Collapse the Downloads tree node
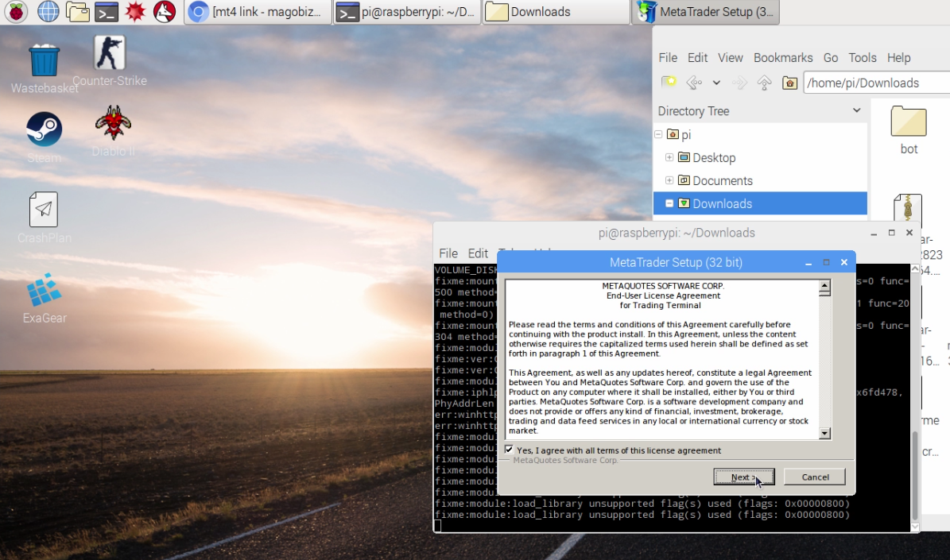The width and height of the screenshot is (950, 560). 669,203
